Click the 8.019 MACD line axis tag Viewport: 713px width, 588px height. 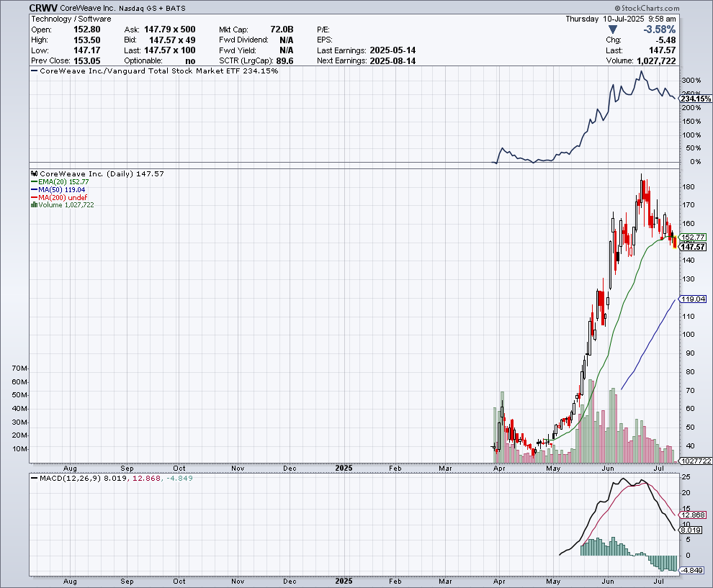(691, 530)
